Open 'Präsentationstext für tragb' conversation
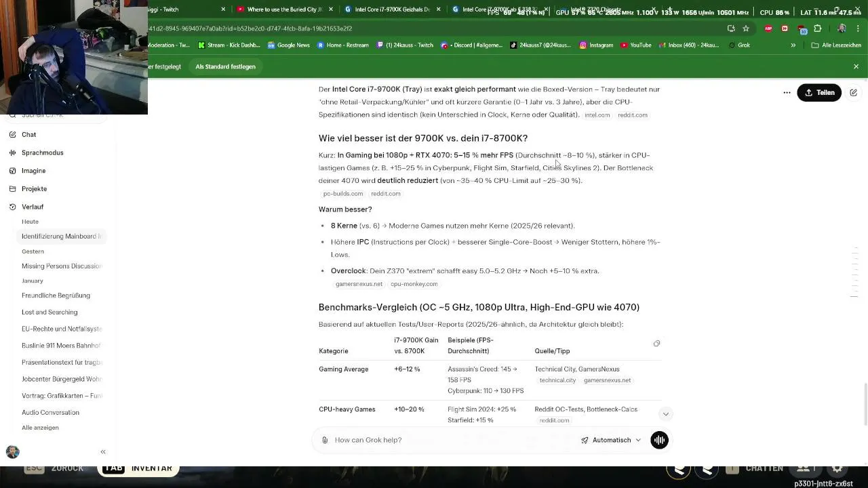 (61, 363)
